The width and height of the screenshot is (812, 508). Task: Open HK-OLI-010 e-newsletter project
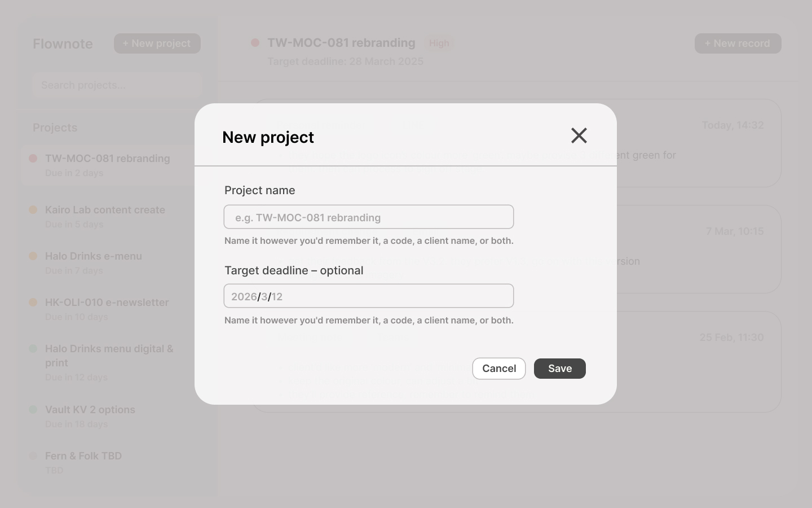click(107, 303)
